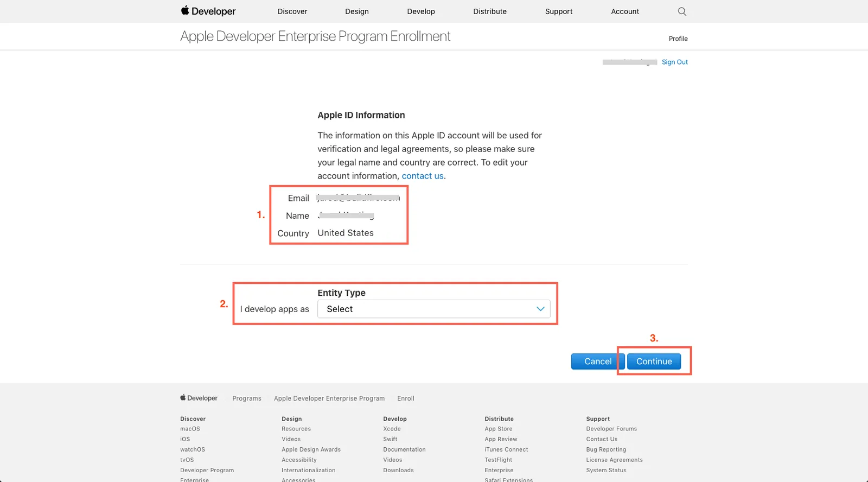Open Apple Developer Enterprise Program footer breadcrumb
This screenshot has height=482, width=868.
coord(329,398)
